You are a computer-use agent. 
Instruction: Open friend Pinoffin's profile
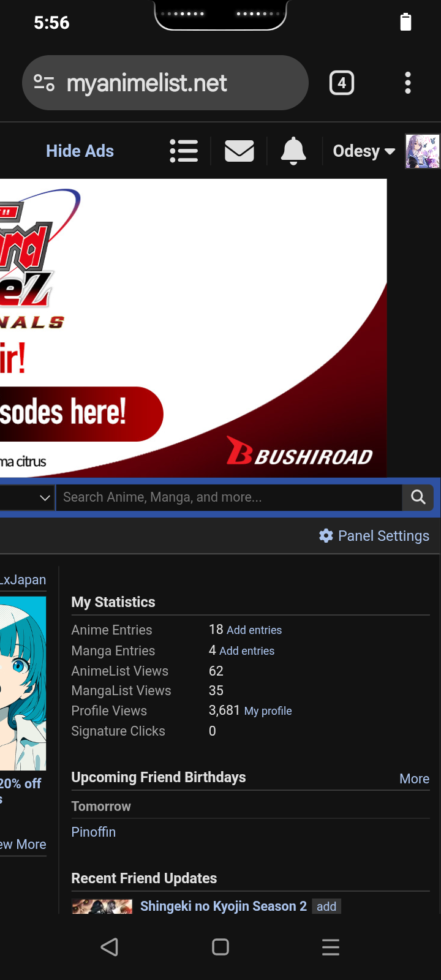click(94, 832)
